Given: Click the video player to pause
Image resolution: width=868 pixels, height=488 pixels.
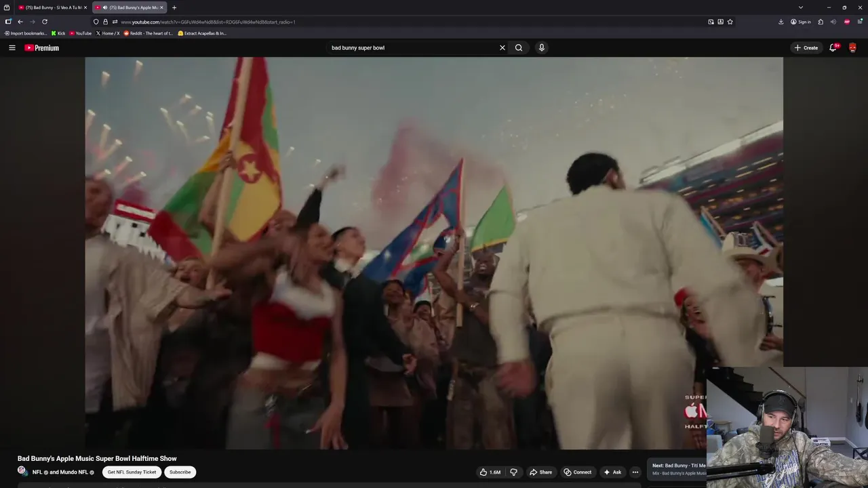Looking at the screenshot, I should tap(434, 252).
